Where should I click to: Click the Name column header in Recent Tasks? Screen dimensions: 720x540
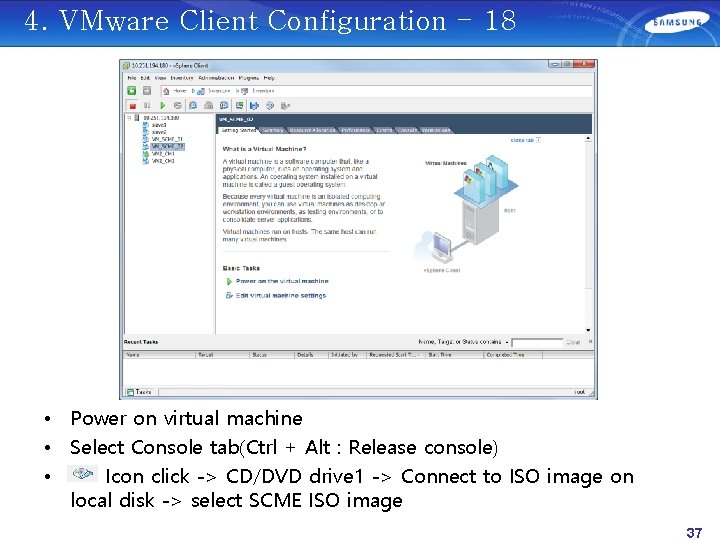(159, 355)
